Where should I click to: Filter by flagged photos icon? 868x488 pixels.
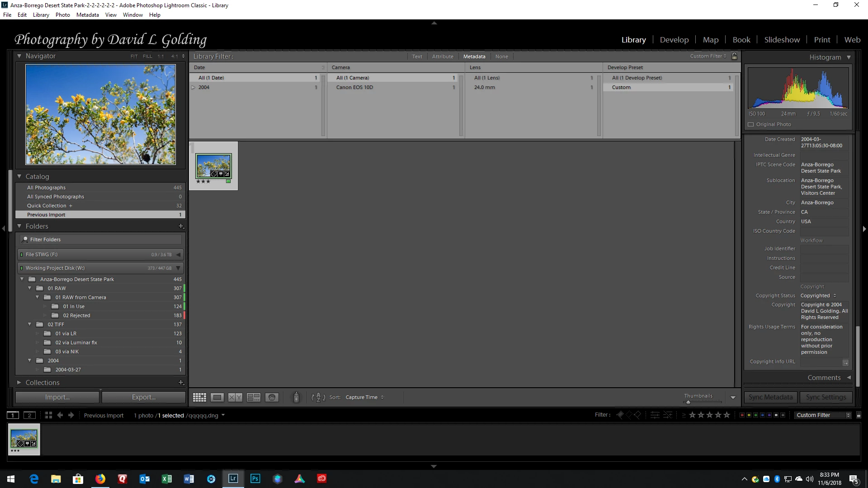coord(620,415)
